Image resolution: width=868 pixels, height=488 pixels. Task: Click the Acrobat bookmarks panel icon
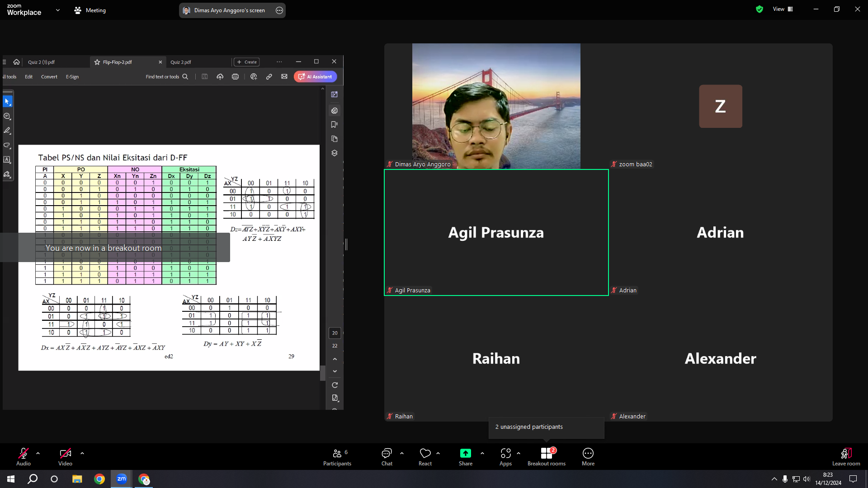pyautogui.click(x=335, y=125)
